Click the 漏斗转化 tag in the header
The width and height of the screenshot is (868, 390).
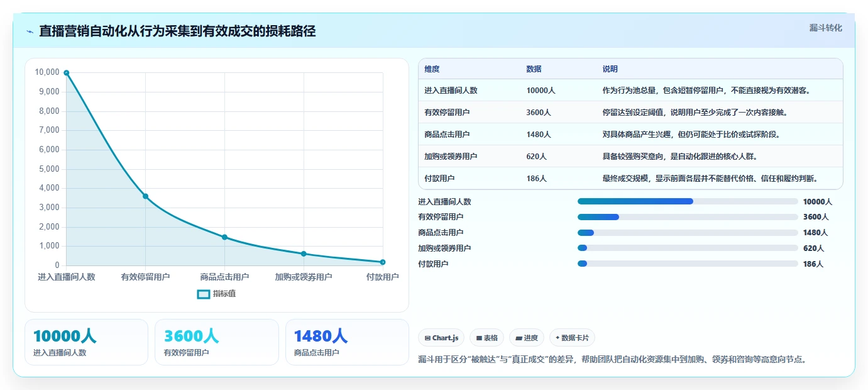pyautogui.click(x=825, y=28)
